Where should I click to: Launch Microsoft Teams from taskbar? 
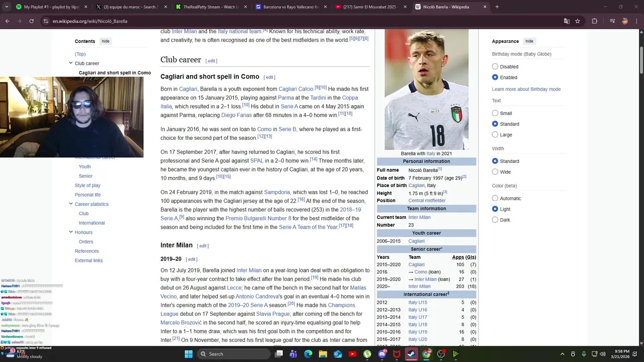pyautogui.click(x=293, y=354)
